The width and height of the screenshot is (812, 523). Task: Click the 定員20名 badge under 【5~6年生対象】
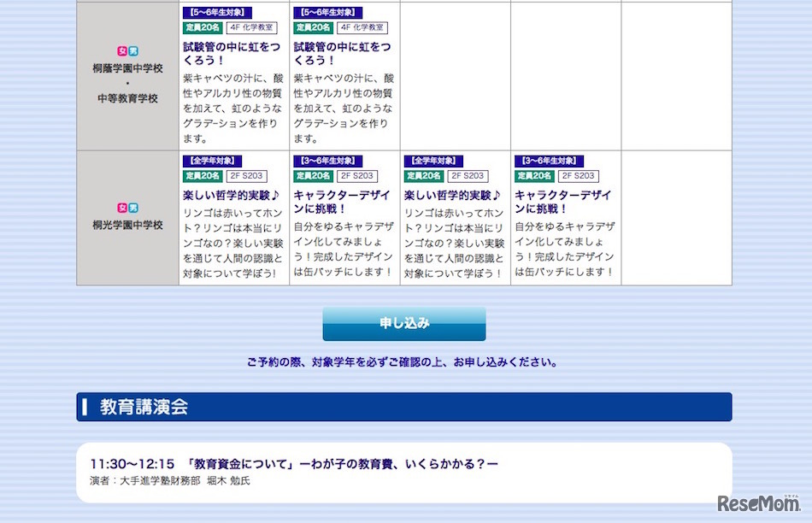tap(201, 26)
